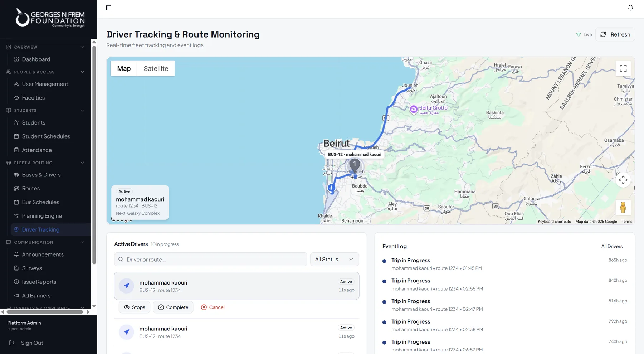Click the navigation arrow icon of selected driver

126,286
